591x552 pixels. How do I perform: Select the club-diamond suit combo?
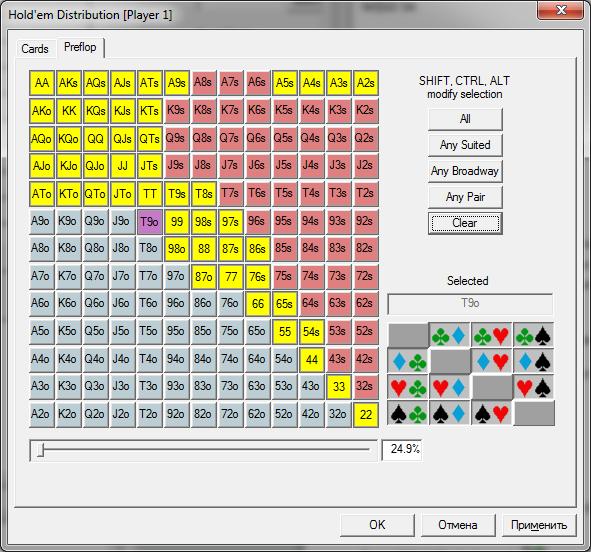pyautogui.click(x=450, y=335)
